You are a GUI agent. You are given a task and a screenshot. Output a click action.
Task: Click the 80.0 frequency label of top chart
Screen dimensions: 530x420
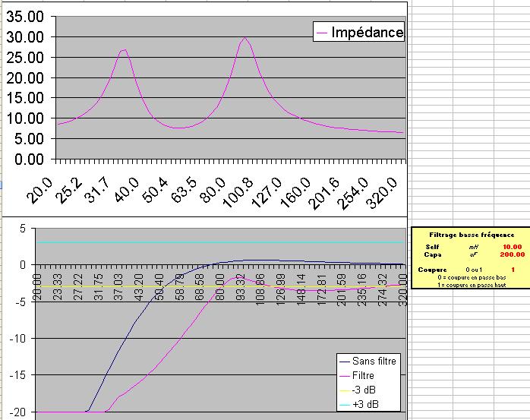213,190
